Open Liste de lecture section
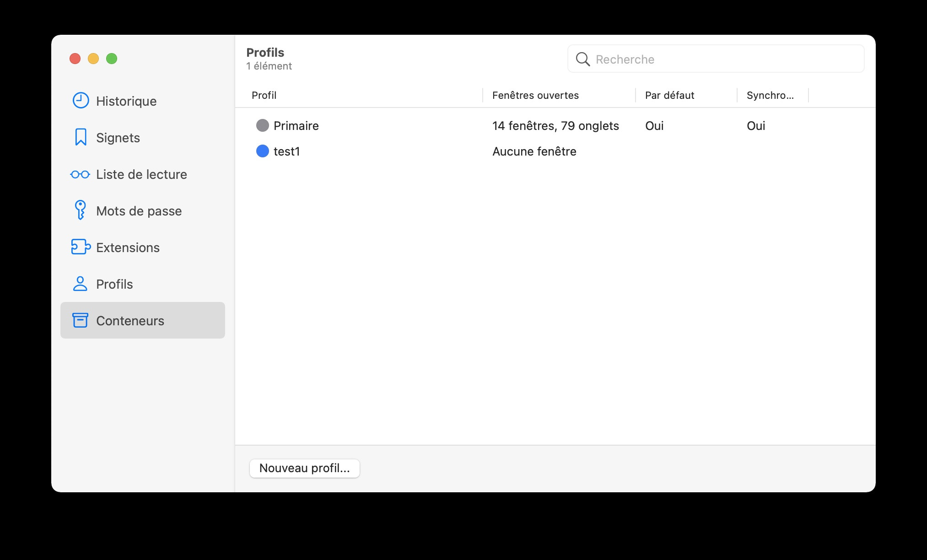Screen dimensions: 927x560 pos(143,174)
